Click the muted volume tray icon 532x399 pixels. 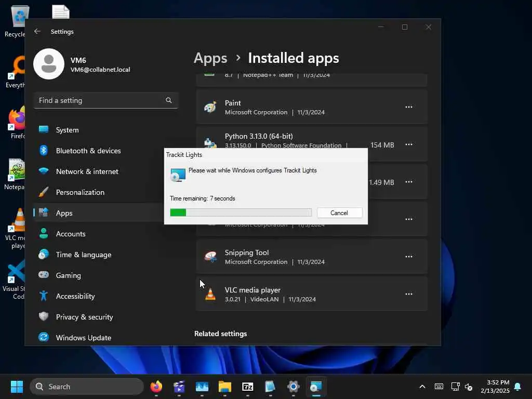(469, 387)
